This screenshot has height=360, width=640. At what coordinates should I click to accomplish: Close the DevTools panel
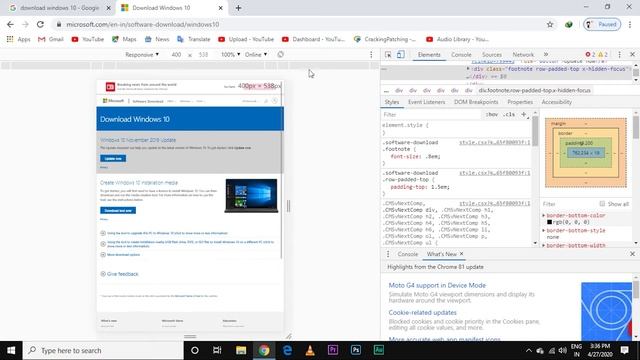coord(632,54)
